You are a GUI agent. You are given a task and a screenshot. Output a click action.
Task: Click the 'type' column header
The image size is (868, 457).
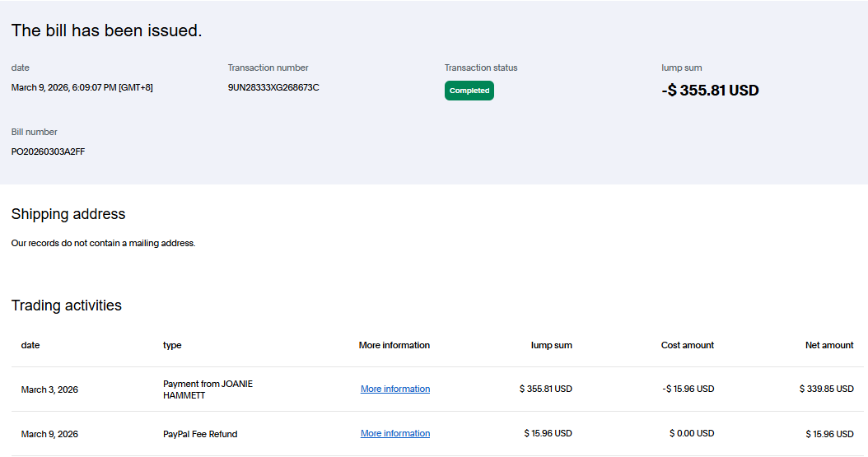pyautogui.click(x=172, y=345)
